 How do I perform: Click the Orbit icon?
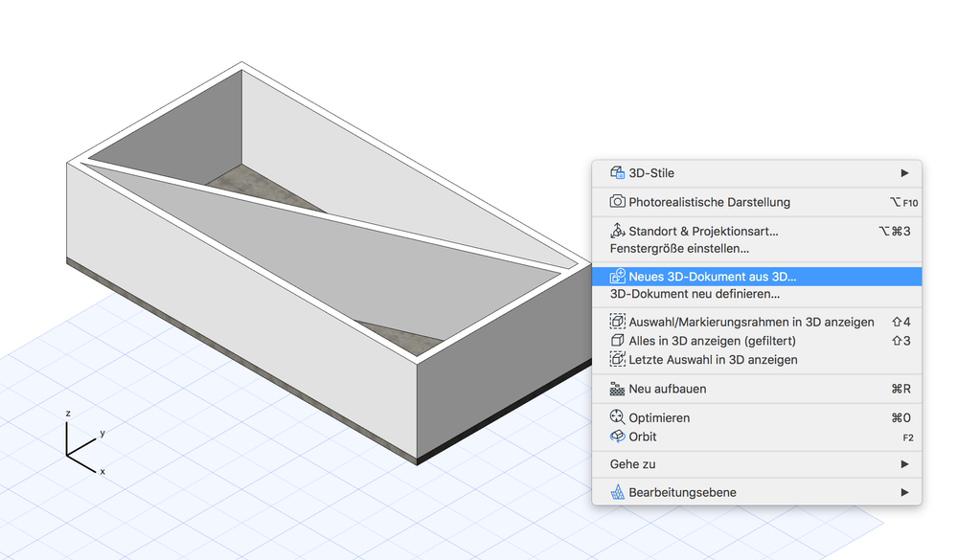617,437
